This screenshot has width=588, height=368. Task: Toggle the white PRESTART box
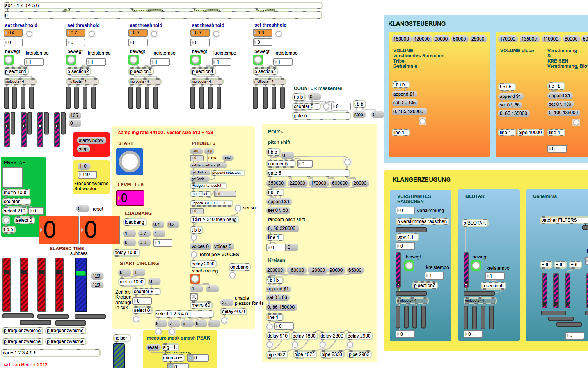tap(13, 177)
